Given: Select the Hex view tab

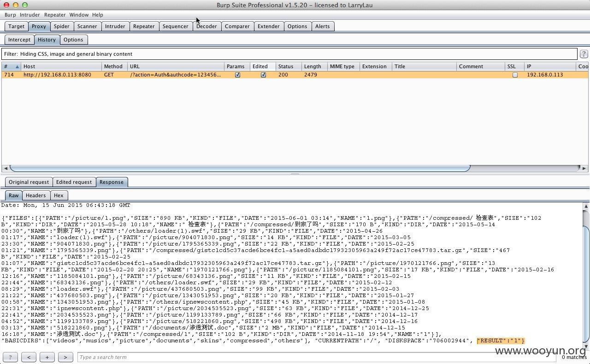Looking at the screenshot, I should point(59,195).
